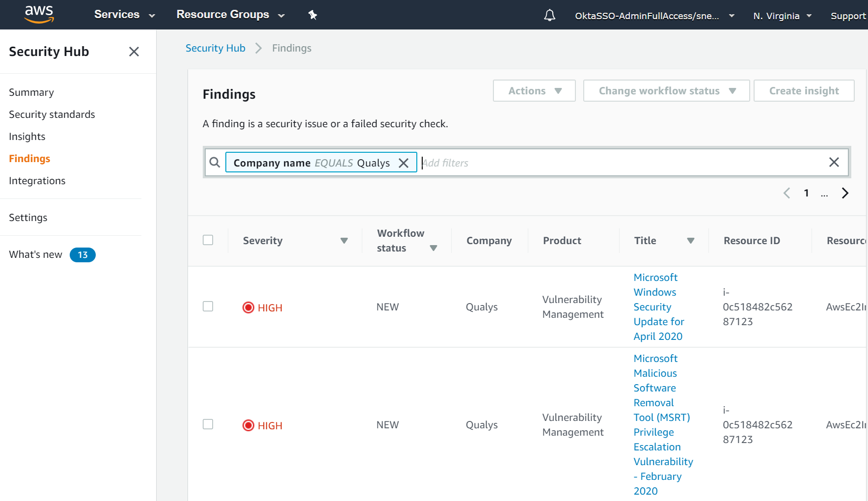
Task: Remove the Company name EQUALS Qualys filter
Action: tap(404, 163)
